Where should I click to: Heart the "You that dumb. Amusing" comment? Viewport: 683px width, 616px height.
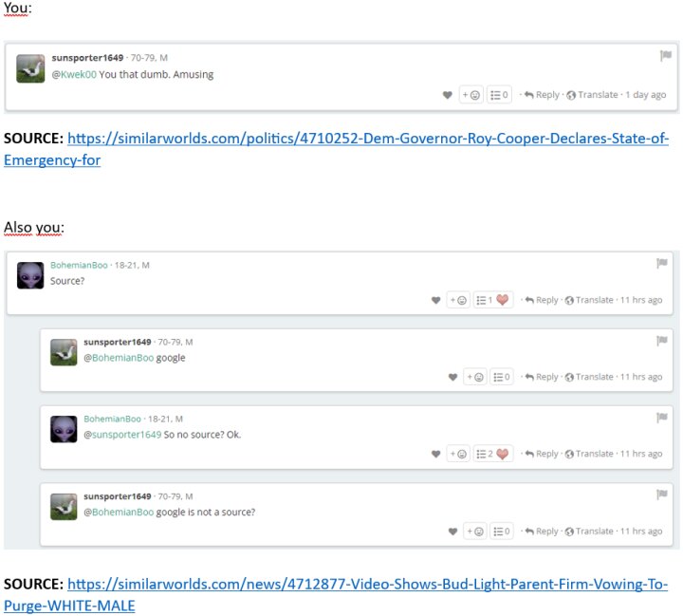(448, 95)
